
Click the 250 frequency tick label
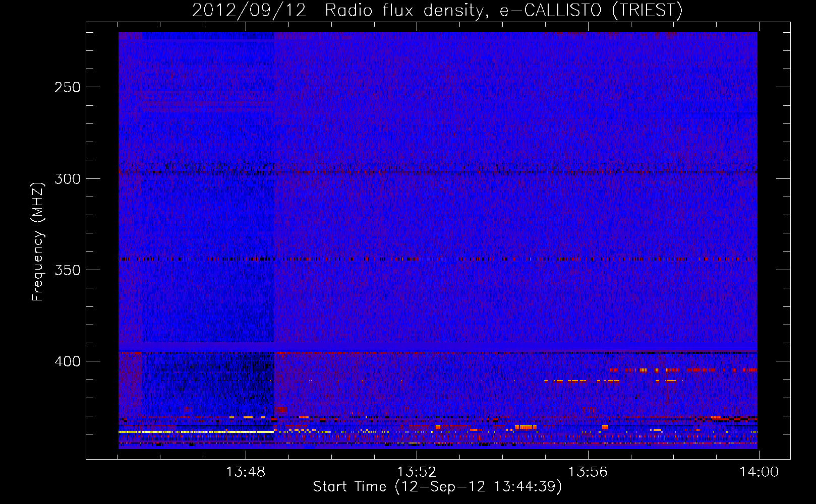pyautogui.click(x=67, y=87)
